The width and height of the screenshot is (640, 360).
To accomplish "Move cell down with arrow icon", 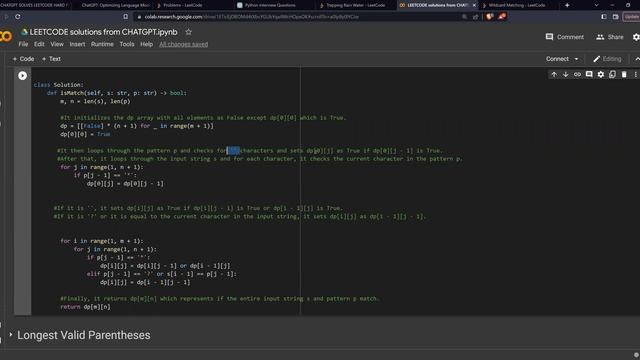I will coord(566,74).
